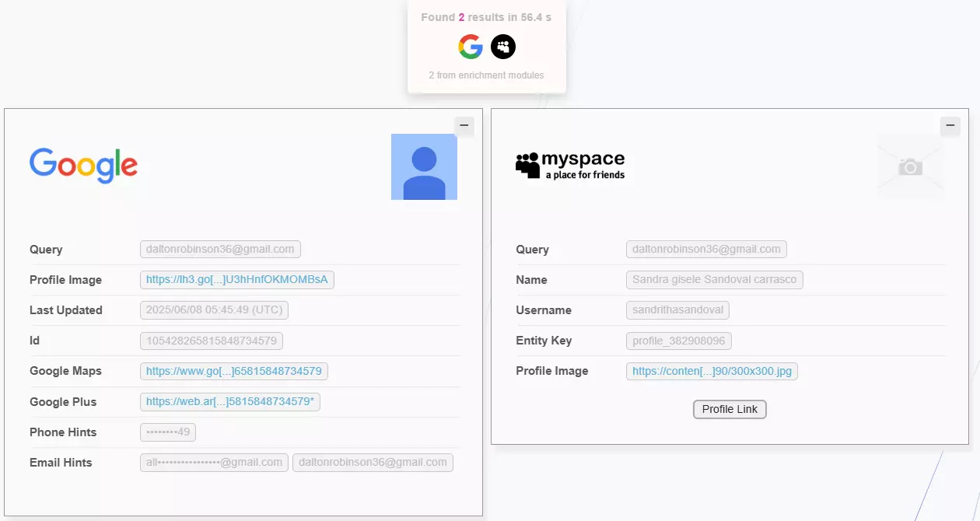Viewport: 980px width, 521px height.
Task: Select the Google card Query email value
Action: click(x=220, y=250)
